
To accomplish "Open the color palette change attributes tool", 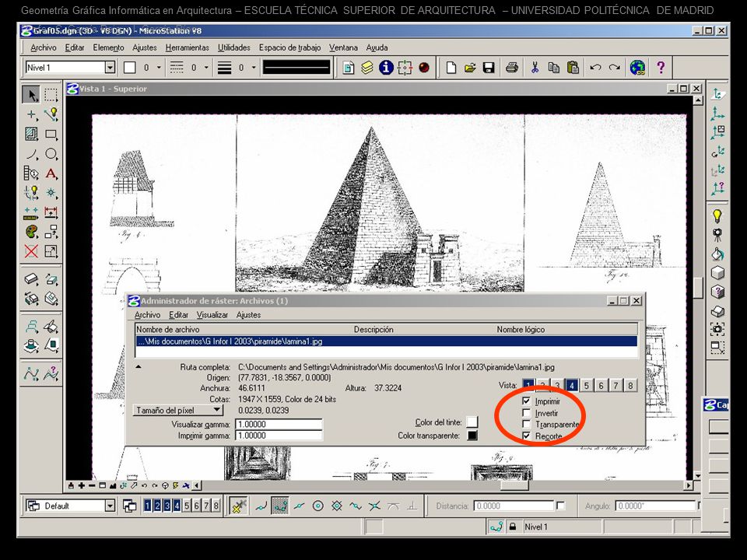I will [x=31, y=232].
